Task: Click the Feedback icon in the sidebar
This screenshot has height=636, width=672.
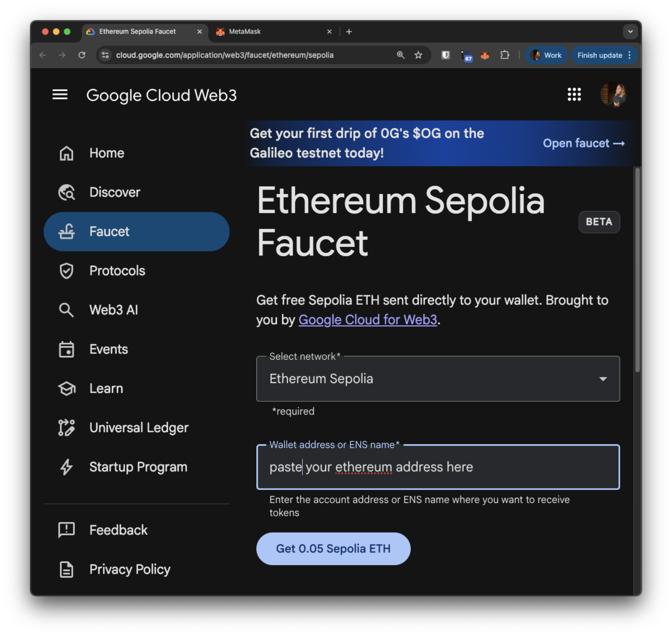Action: (x=67, y=529)
